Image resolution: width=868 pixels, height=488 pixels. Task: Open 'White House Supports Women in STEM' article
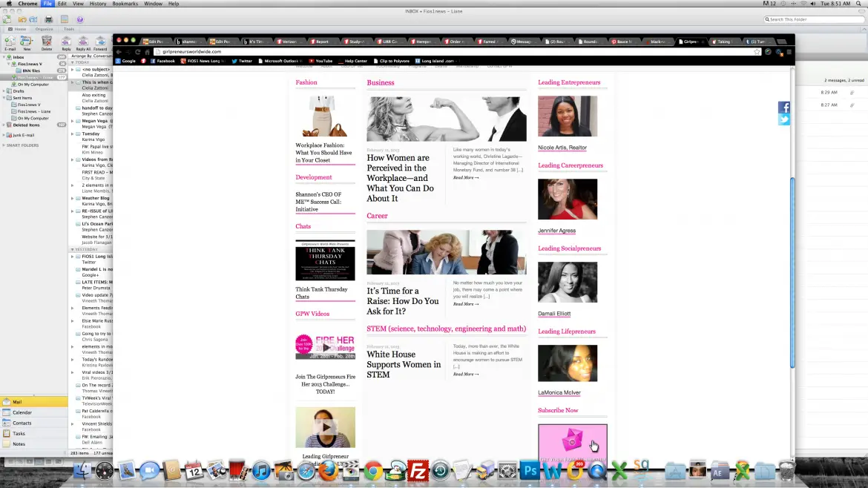pyautogui.click(x=404, y=365)
